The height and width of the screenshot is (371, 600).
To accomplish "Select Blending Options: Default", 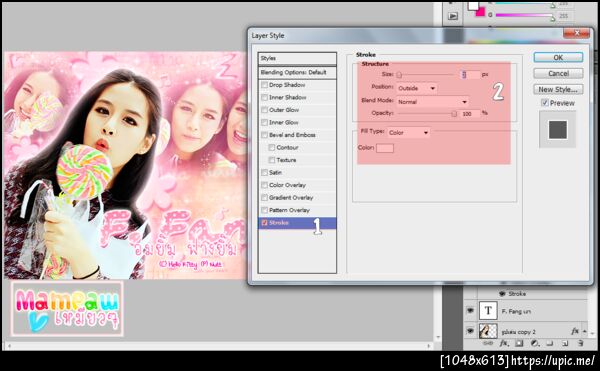I will 297,72.
